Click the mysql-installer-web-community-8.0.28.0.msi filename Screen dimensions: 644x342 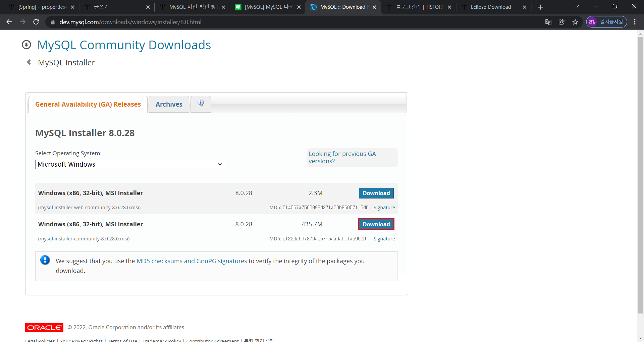[89, 208]
